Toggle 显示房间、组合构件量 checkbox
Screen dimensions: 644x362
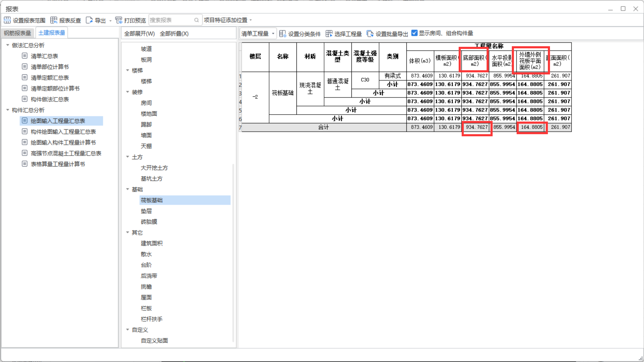415,33
